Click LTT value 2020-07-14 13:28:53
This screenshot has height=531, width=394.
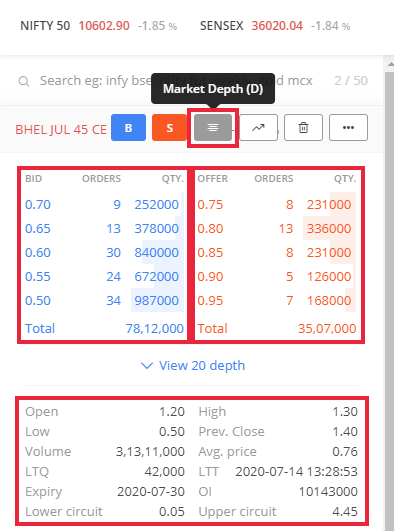coord(296,472)
